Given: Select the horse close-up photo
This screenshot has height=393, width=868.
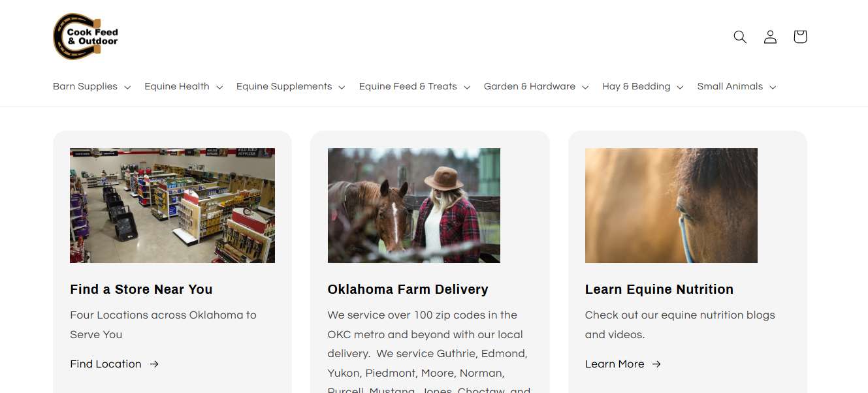Looking at the screenshot, I should pyautogui.click(x=671, y=206).
